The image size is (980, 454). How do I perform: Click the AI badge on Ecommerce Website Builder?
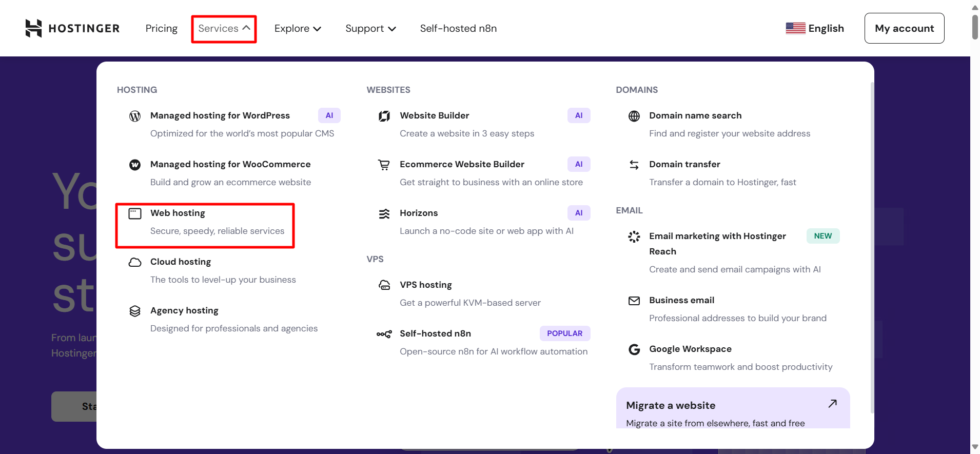tap(579, 164)
